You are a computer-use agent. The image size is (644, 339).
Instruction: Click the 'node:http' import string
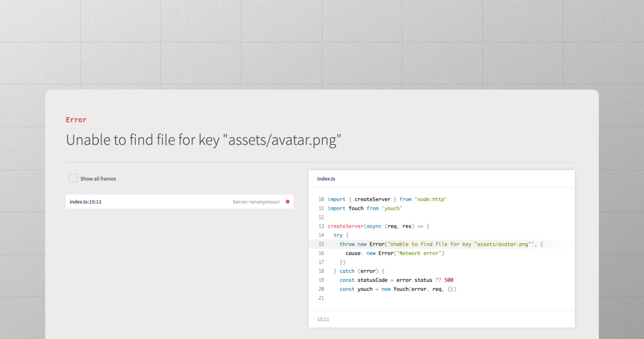431,199
